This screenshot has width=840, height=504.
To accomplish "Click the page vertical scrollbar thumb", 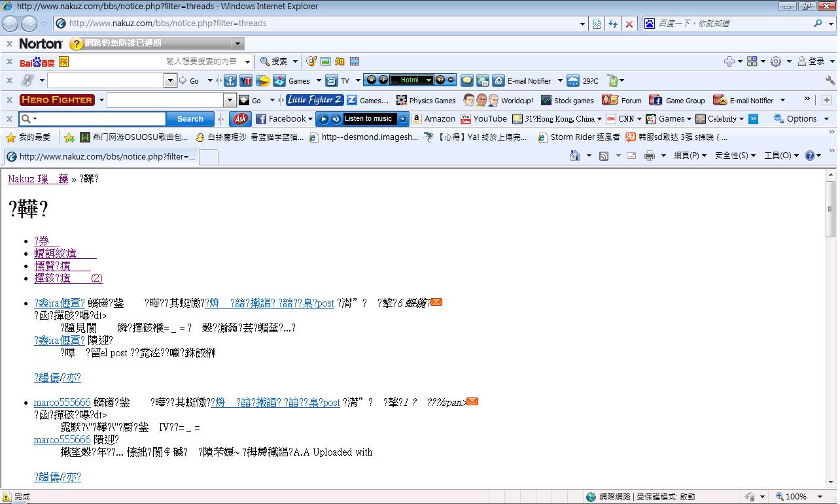I will pyautogui.click(x=831, y=209).
